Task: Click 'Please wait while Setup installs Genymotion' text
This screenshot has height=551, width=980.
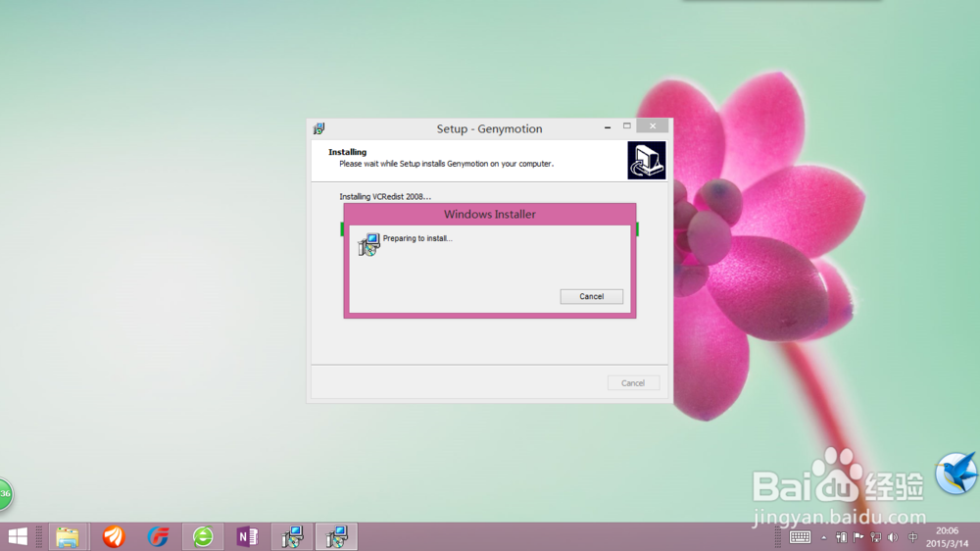Action: 446,164
